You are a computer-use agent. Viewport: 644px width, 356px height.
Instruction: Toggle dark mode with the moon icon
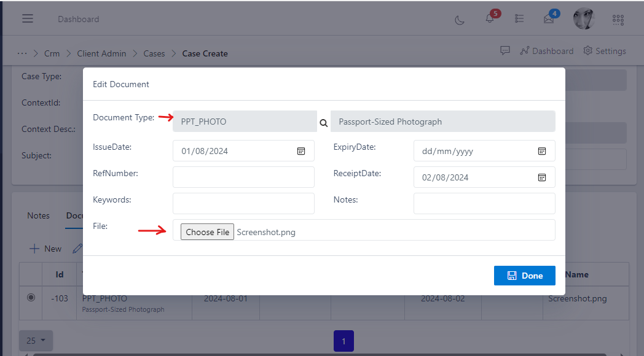[x=459, y=19]
